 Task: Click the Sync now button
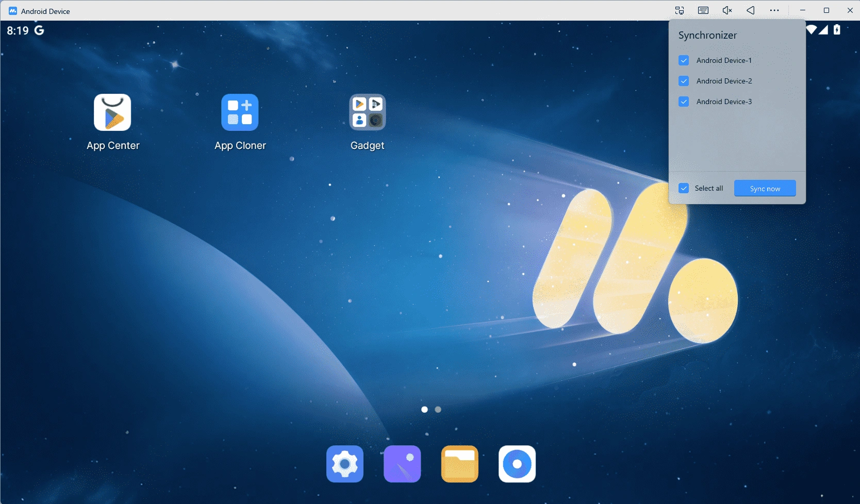[765, 188]
